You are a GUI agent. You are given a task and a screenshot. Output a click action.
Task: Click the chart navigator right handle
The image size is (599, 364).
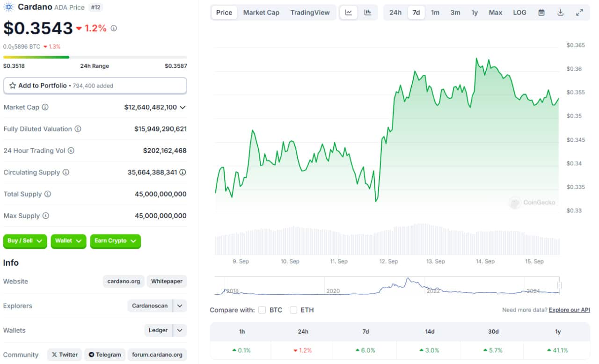pyautogui.click(x=559, y=285)
